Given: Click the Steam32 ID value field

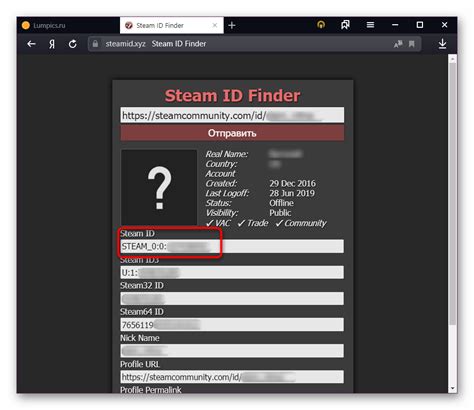Looking at the screenshot, I should [x=232, y=299].
